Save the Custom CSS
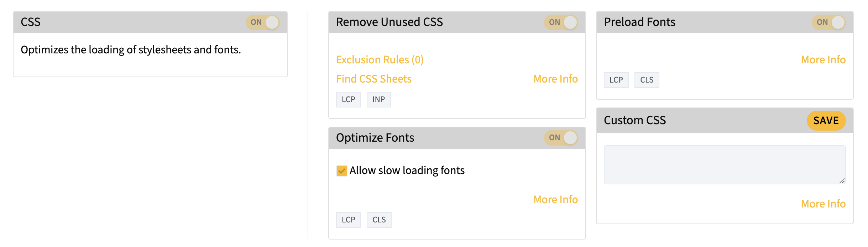 tap(826, 121)
